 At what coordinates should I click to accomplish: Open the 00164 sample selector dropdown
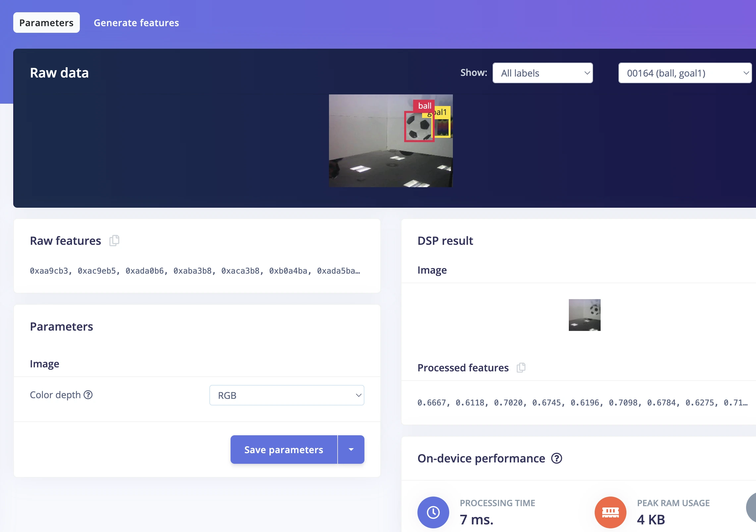coord(685,73)
